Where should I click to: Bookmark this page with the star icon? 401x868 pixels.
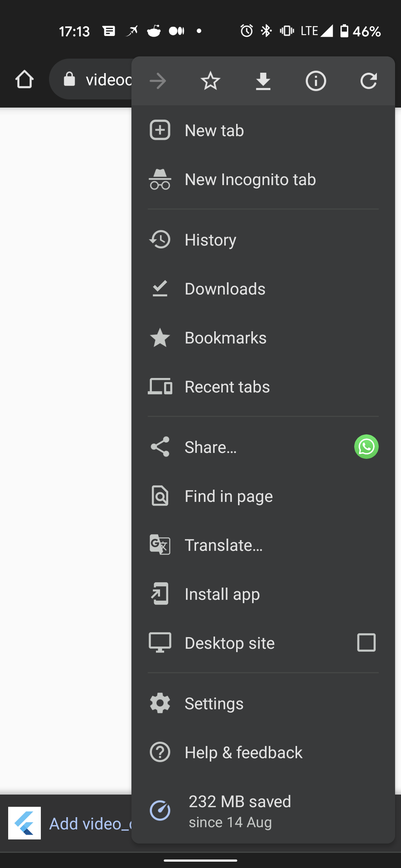click(210, 80)
